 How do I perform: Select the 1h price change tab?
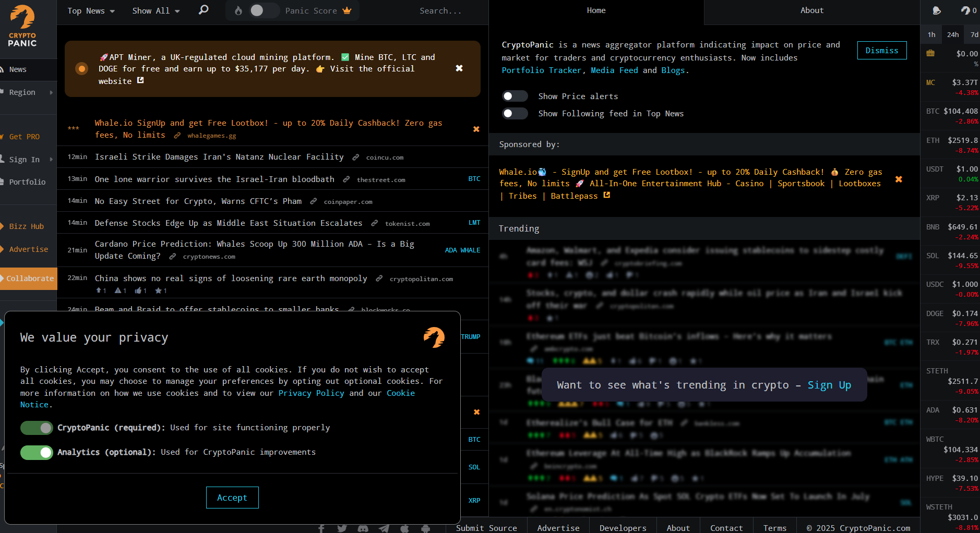click(931, 34)
